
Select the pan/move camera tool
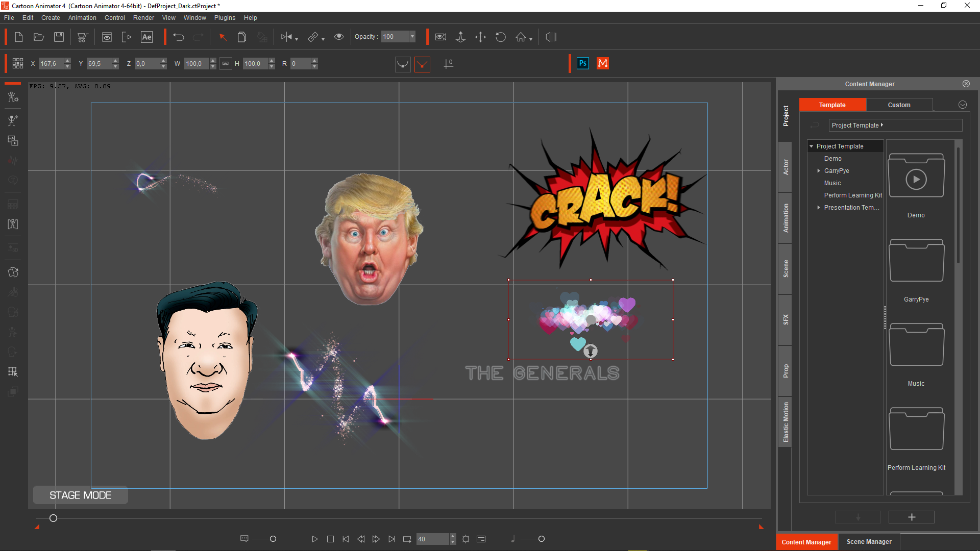click(x=480, y=37)
